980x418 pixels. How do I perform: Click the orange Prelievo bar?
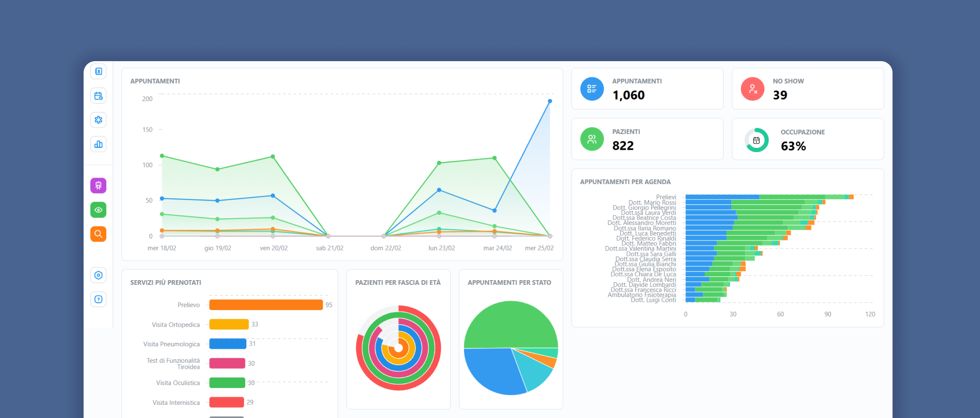(x=266, y=305)
